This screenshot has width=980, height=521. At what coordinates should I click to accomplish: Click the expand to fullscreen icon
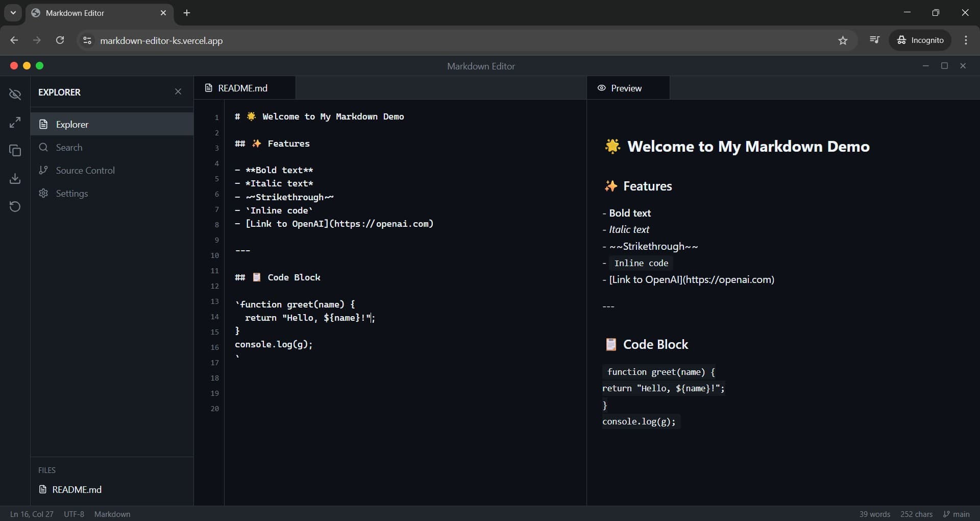(x=15, y=122)
